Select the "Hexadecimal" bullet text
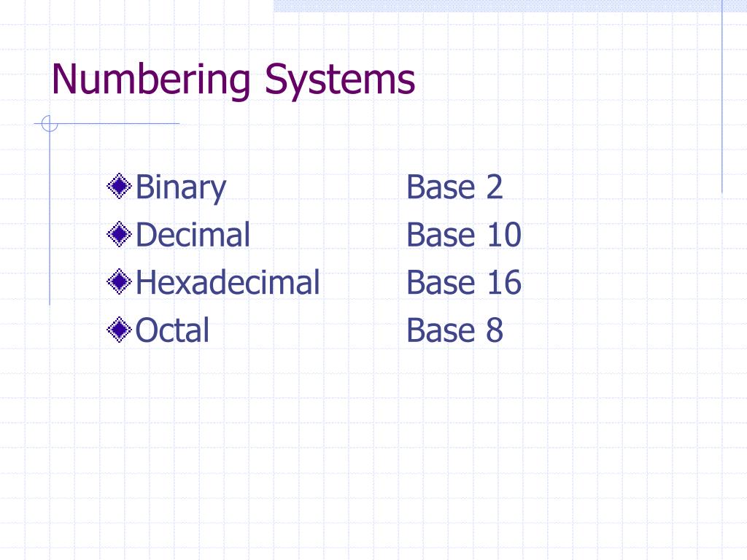The height and width of the screenshot is (560, 747). coord(228,282)
